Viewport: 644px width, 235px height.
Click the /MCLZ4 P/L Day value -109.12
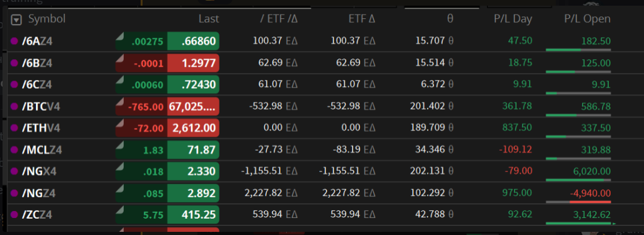point(515,150)
